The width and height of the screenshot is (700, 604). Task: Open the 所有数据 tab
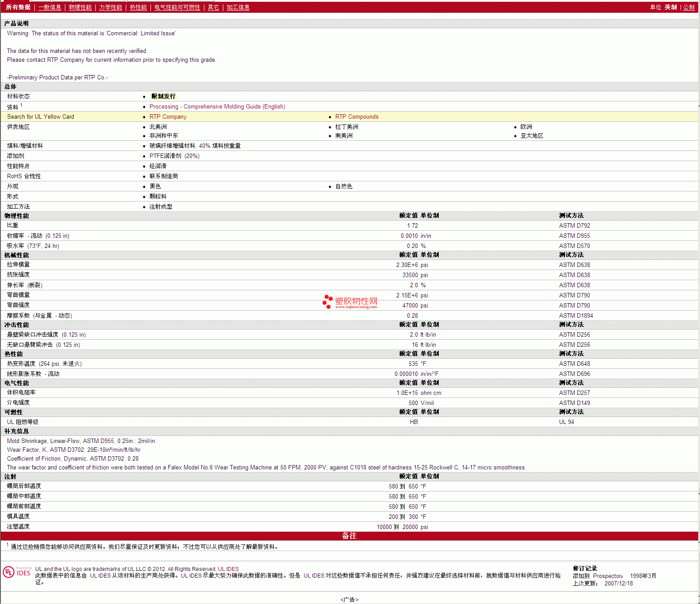pos(18,8)
